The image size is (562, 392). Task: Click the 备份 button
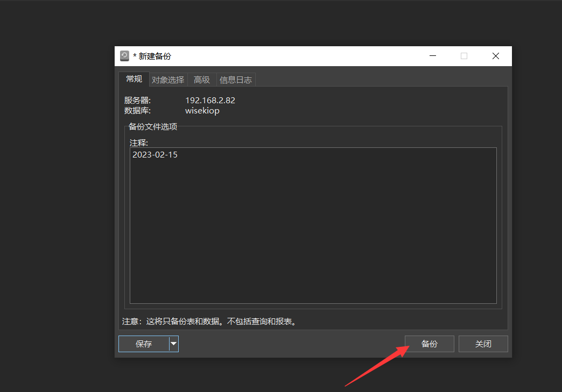coord(430,344)
